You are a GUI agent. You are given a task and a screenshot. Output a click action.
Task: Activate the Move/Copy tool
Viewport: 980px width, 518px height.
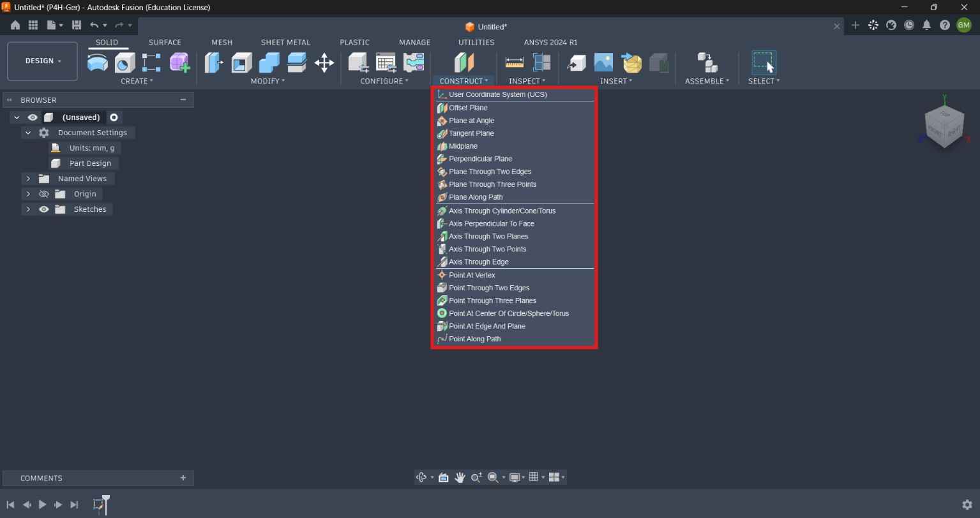tap(324, 63)
